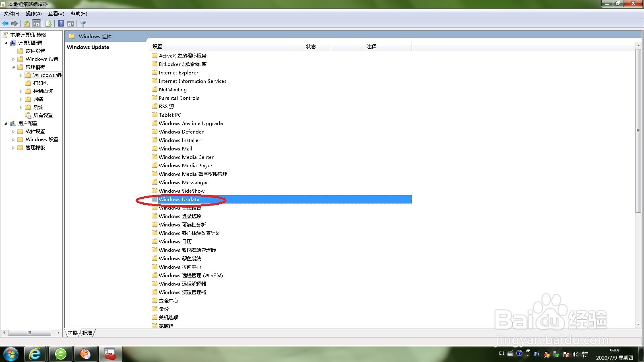Toggle the show/hide action pane icon
The height and width of the screenshot is (362, 644).
[x=70, y=24]
